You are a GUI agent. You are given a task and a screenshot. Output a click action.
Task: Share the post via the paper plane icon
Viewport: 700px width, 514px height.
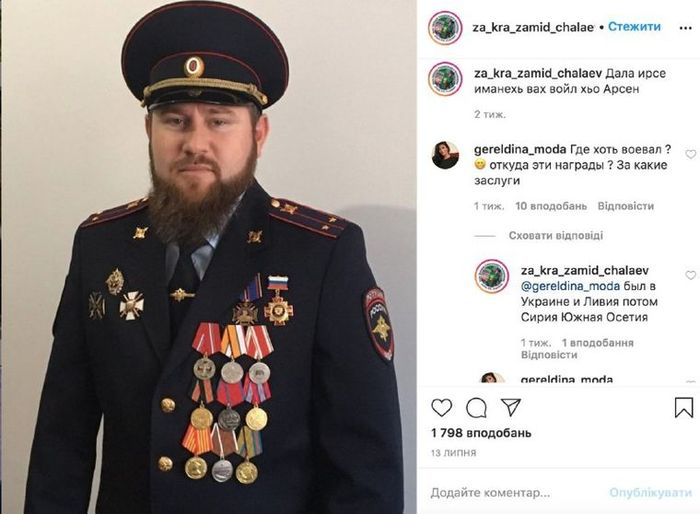[x=511, y=407]
